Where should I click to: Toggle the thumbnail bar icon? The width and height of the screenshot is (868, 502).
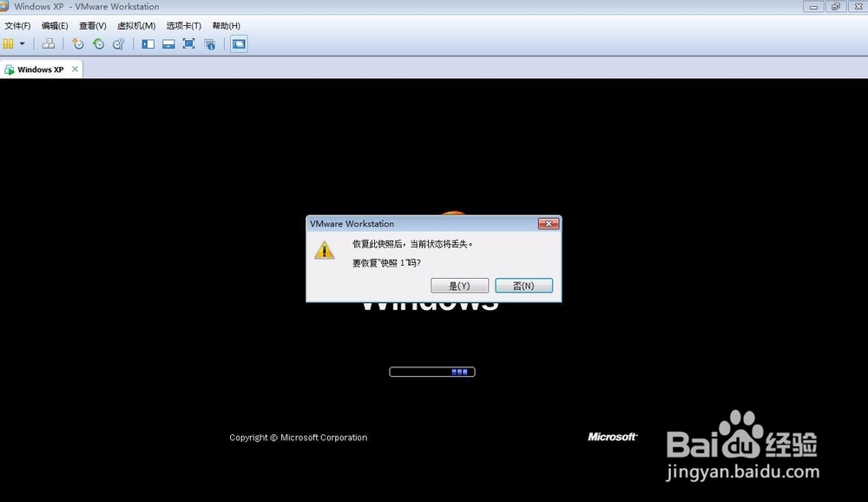(168, 43)
